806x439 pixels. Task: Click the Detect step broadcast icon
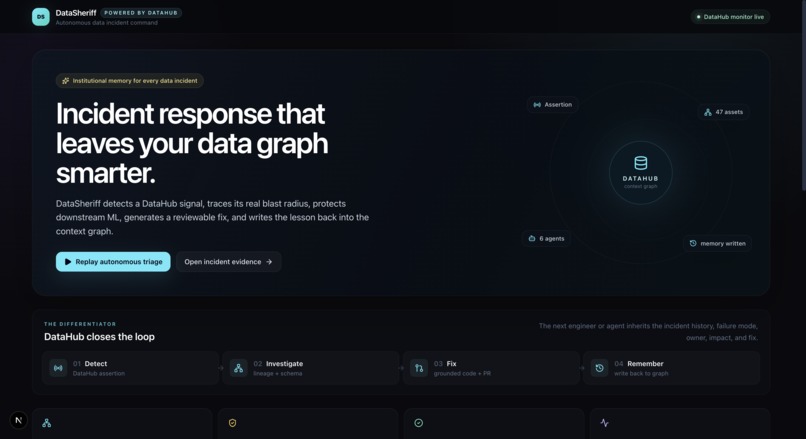coord(58,368)
